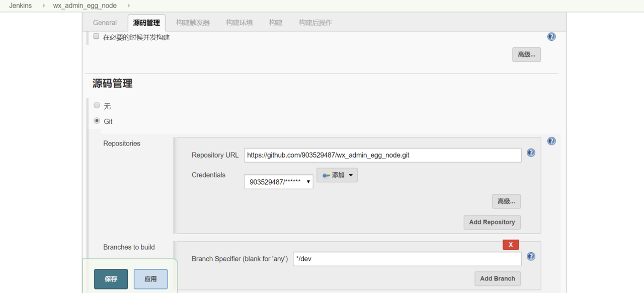Click the Repository URL input field
This screenshot has height=293, width=644.
pyautogui.click(x=382, y=155)
